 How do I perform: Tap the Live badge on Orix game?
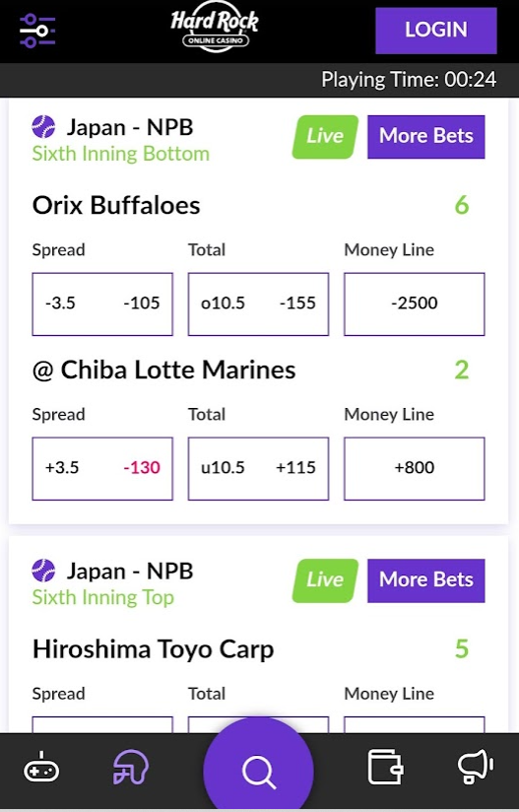pos(325,137)
